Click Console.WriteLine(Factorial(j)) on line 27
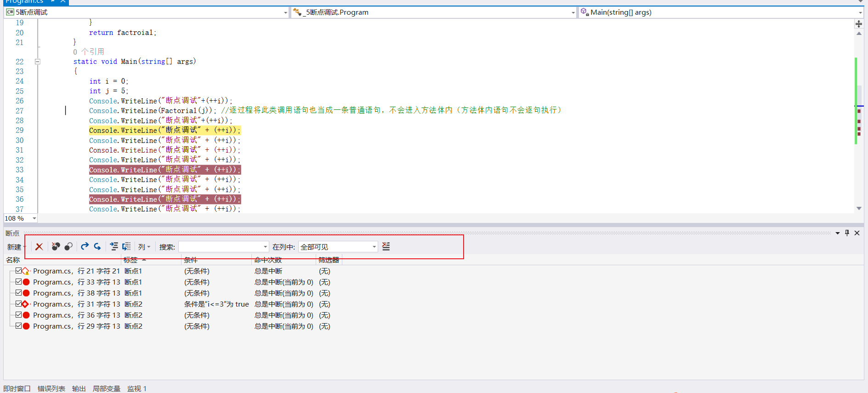Image resolution: width=868 pixels, height=393 pixels. tap(153, 111)
